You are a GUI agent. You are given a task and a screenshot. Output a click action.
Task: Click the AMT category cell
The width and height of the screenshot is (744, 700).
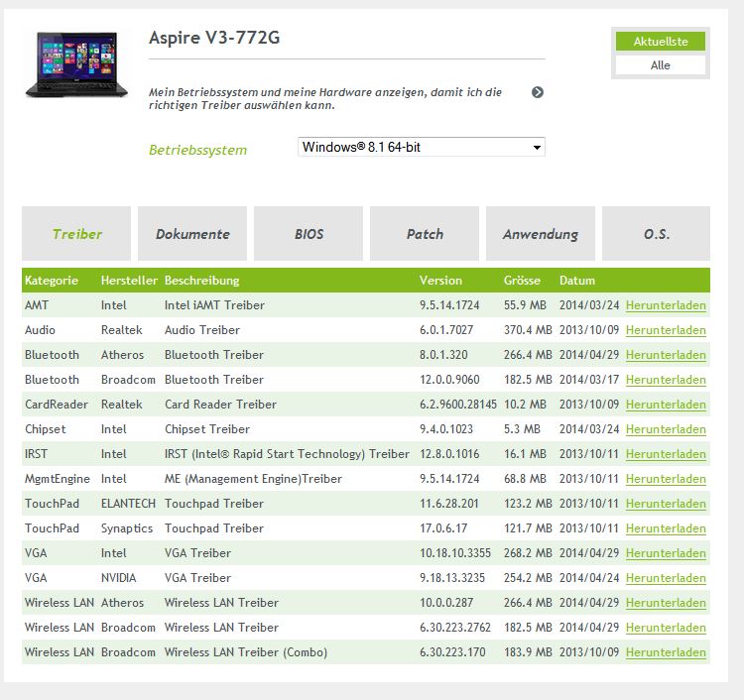[x=36, y=305]
